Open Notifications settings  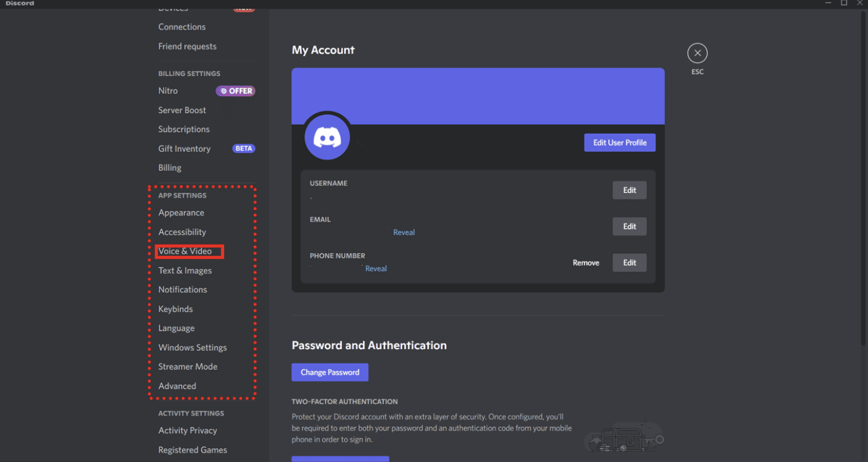[x=183, y=290]
